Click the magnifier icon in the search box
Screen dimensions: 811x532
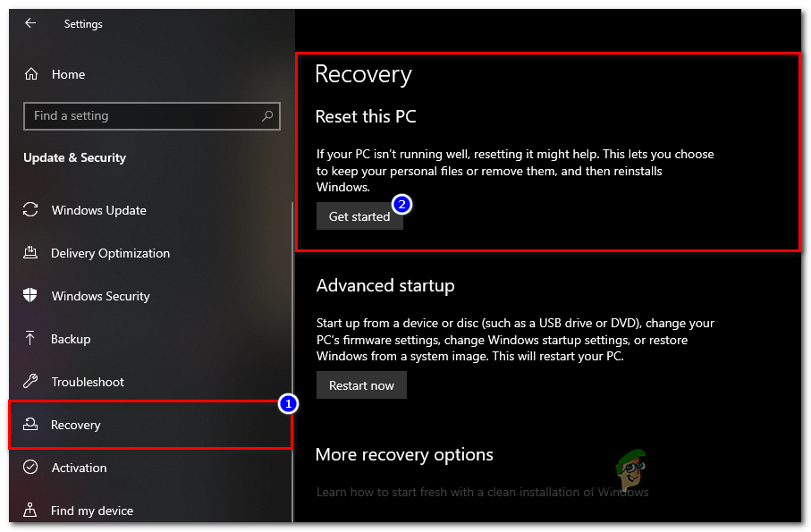(x=267, y=116)
